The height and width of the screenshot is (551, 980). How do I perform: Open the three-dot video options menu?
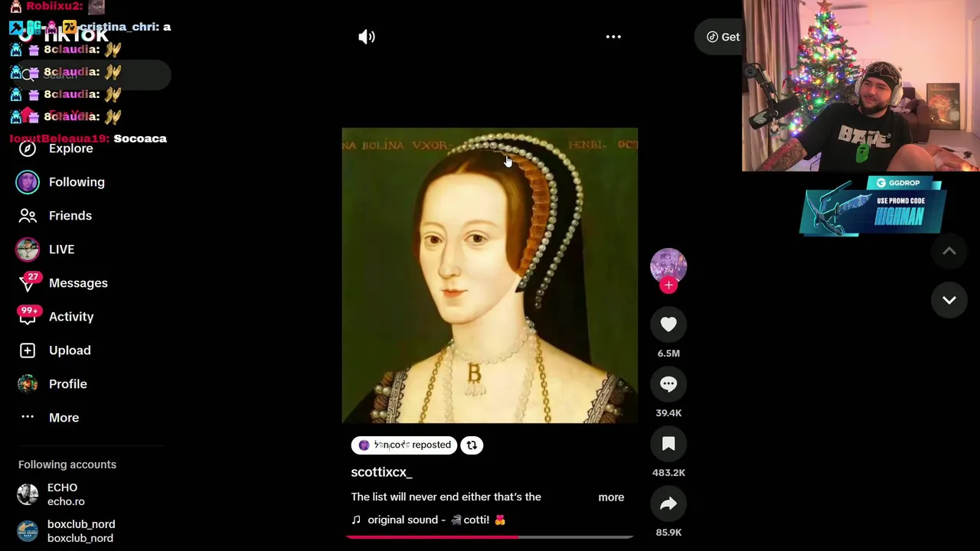coord(613,37)
